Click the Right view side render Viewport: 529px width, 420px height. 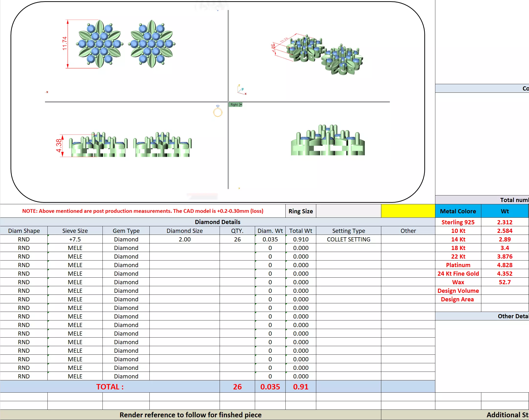pos(328,141)
